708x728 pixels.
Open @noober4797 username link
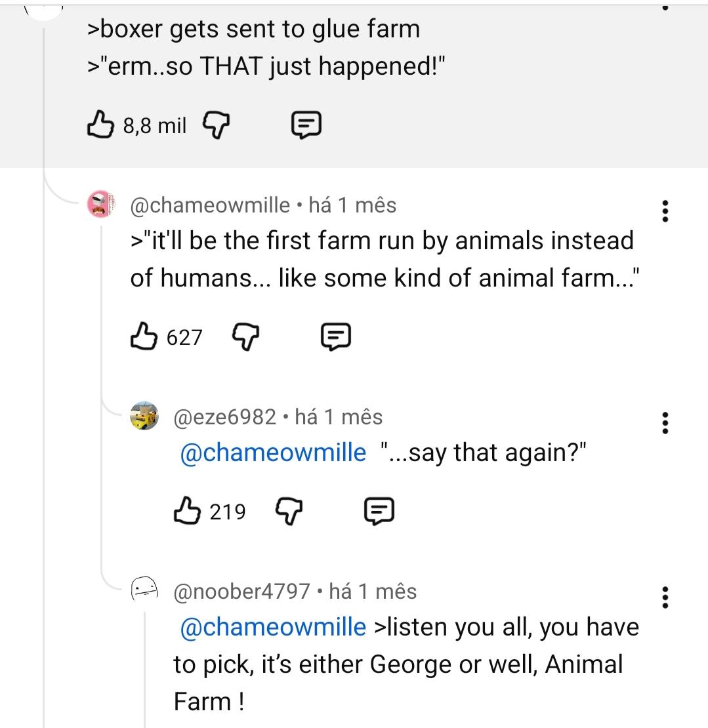(241, 592)
